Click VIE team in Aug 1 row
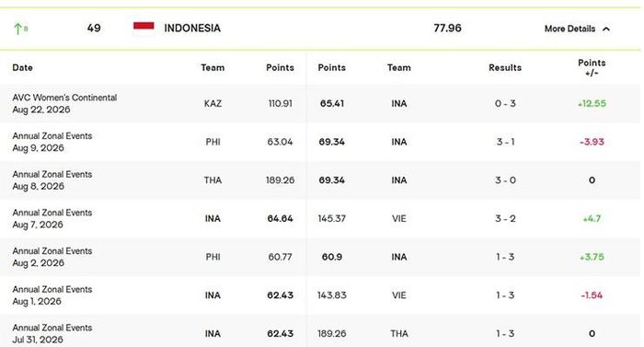This screenshot has height=347, width=644. (398, 295)
